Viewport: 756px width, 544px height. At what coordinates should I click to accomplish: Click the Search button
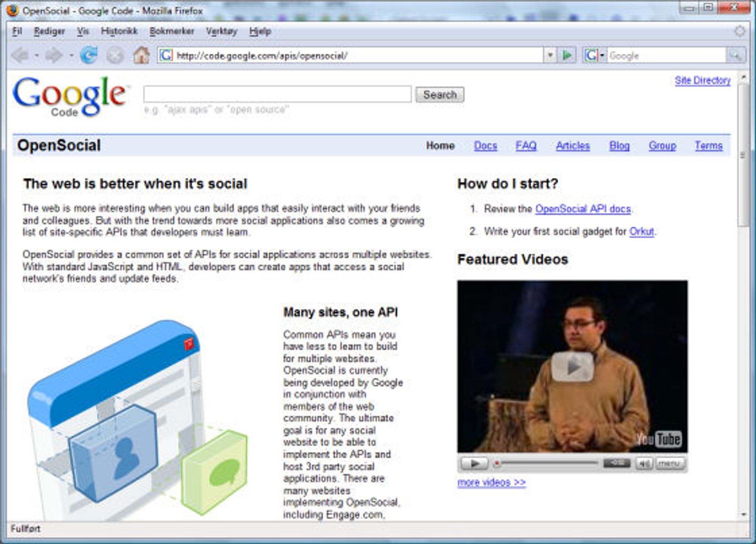pyautogui.click(x=440, y=95)
